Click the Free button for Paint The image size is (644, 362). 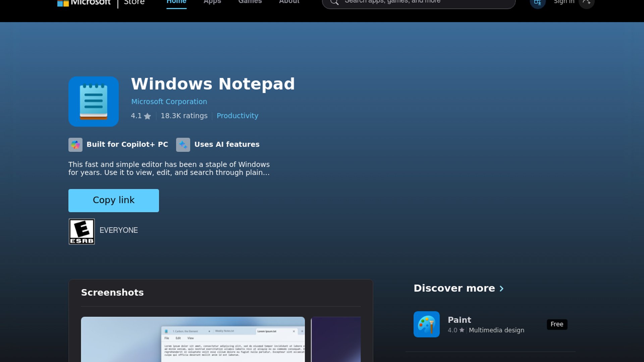[x=557, y=324]
